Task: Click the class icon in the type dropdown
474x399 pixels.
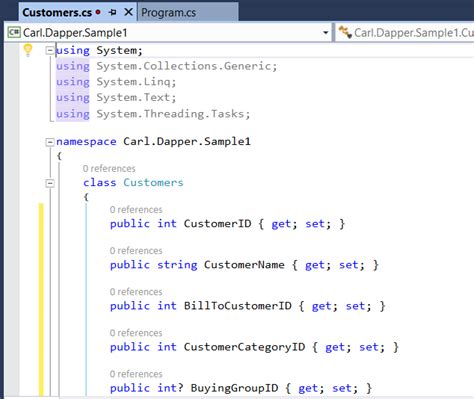Action: pyautogui.click(x=345, y=32)
